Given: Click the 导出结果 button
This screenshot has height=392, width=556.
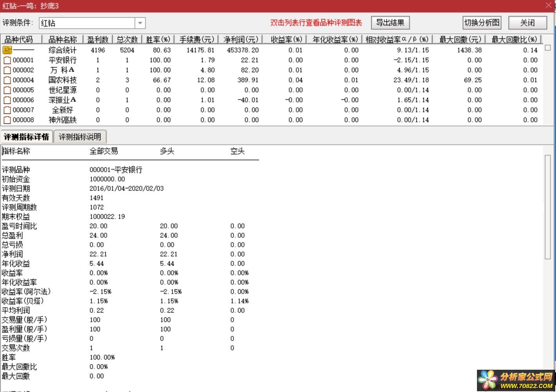Looking at the screenshot, I should (390, 23).
